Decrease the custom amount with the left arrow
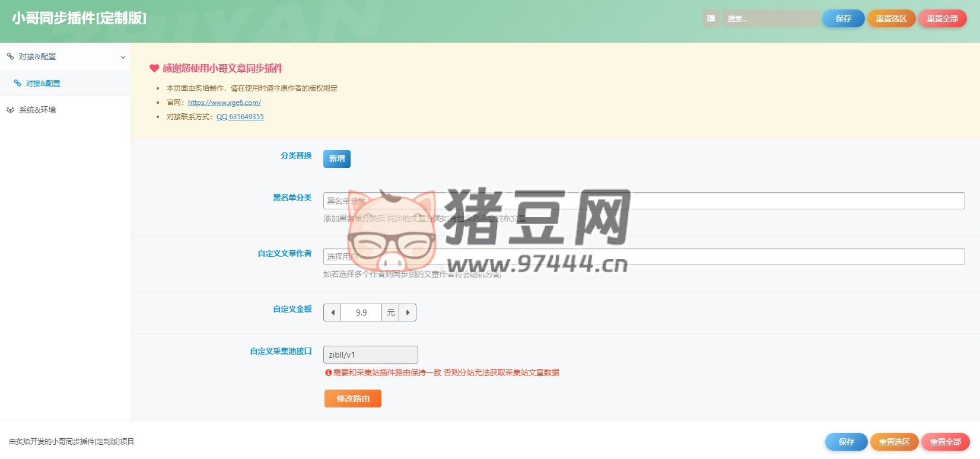980x459 pixels. pyautogui.click(x=332, y=313)
